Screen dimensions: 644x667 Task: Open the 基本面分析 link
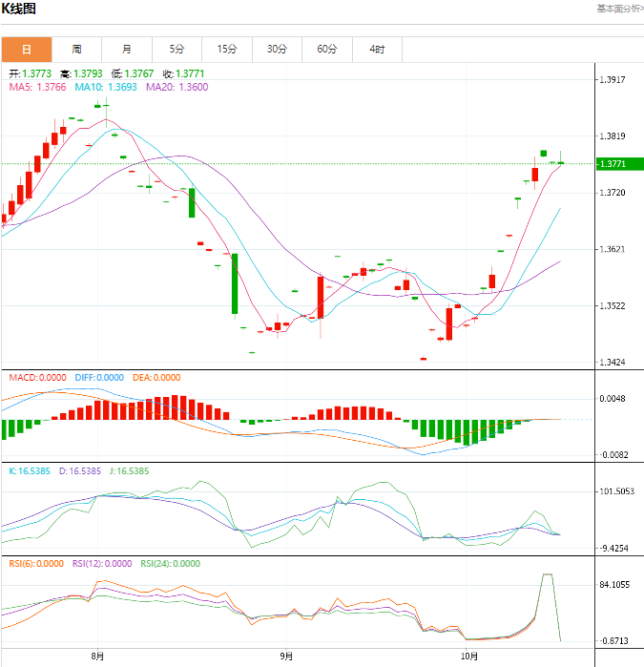(619, 9)
